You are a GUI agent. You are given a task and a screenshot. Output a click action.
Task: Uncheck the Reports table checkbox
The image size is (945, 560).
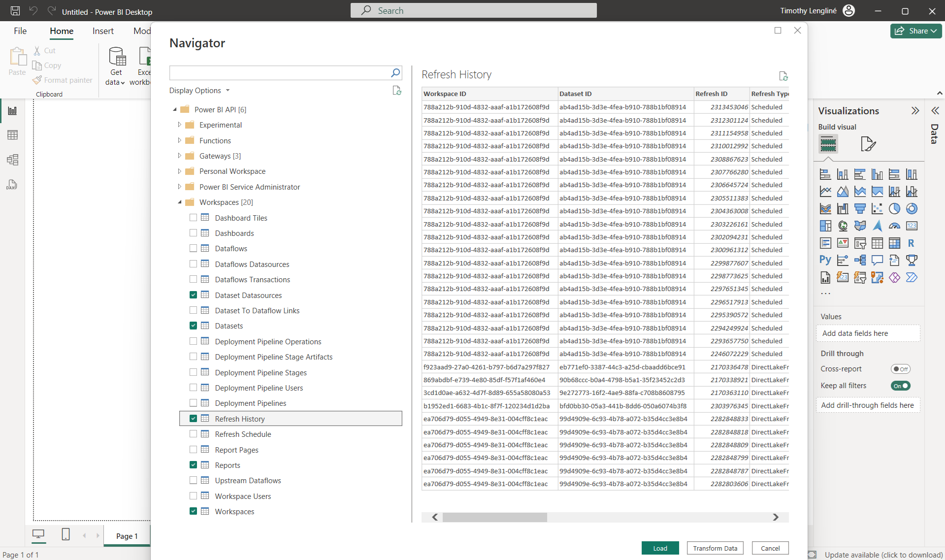coord(193,465)
